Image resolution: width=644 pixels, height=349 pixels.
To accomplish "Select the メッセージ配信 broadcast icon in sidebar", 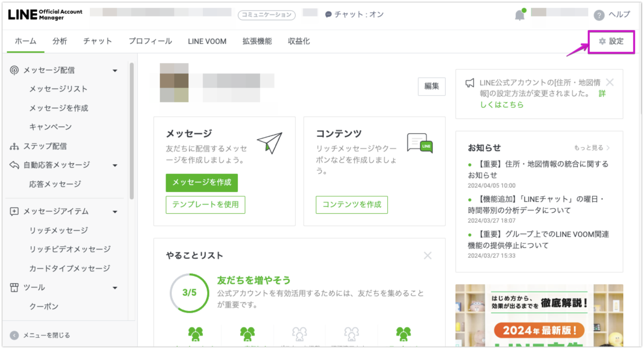I will point(14,70).
